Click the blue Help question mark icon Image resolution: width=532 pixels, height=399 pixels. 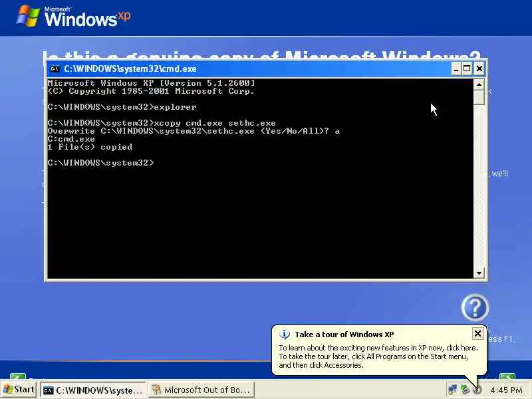tap(475, 307)
